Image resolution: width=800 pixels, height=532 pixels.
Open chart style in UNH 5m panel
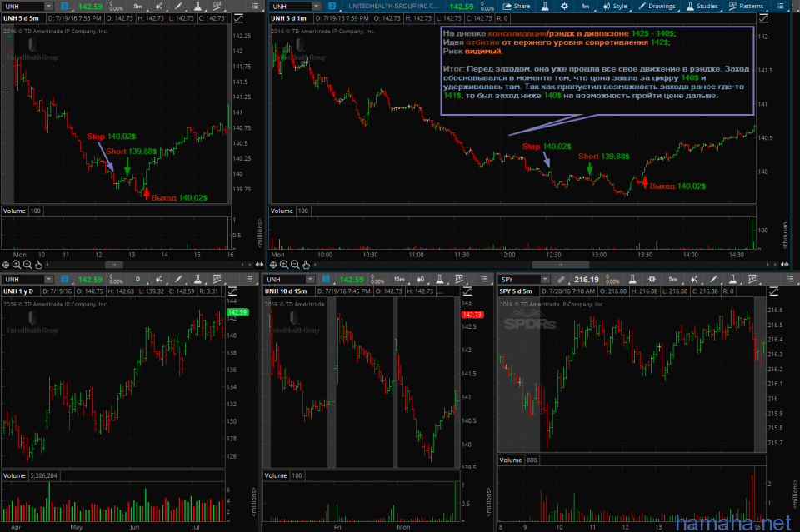pos(159,6)
